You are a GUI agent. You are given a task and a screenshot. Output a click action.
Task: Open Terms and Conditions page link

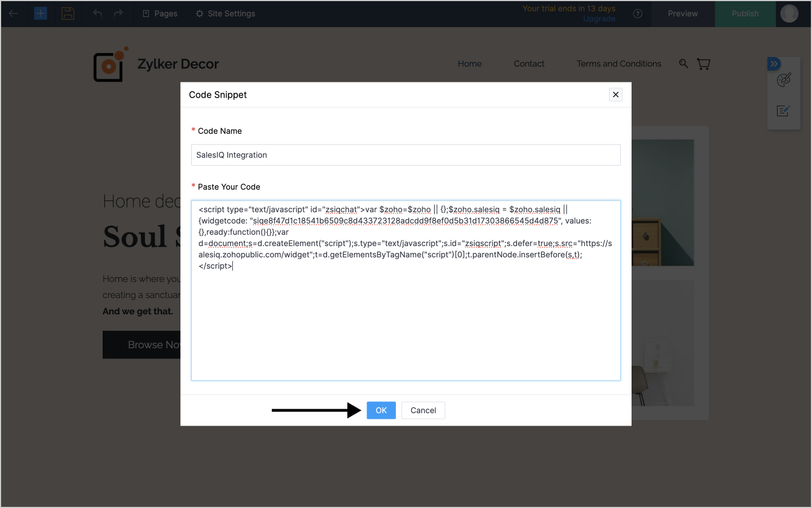619,64
